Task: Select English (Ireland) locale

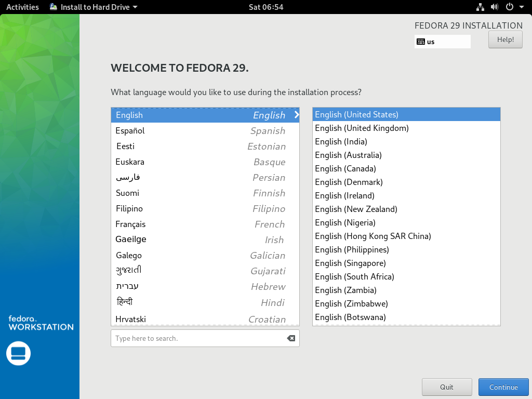Action: pyautogui.click(x=406, y=195)
